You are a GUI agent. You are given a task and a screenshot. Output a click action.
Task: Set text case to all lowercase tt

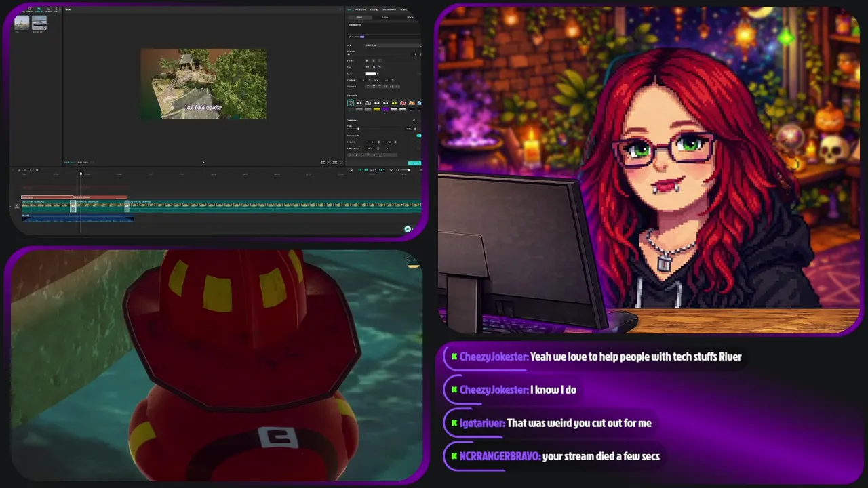point(374,67)
